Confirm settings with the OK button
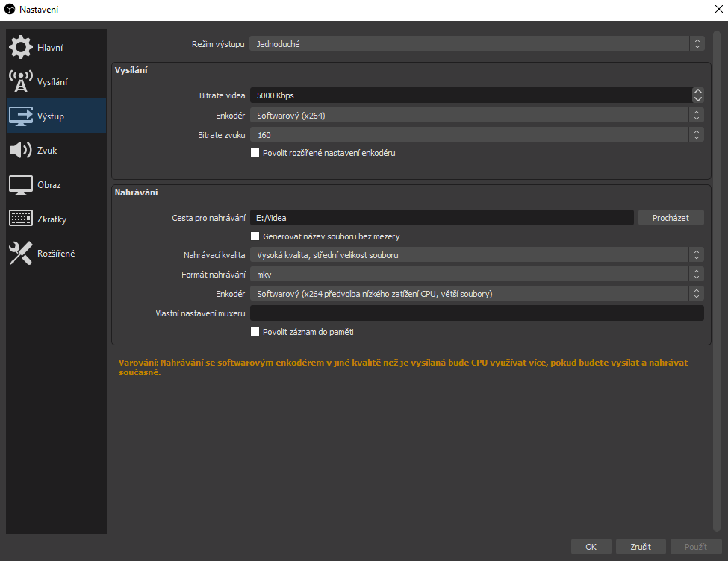 click(591, 547)
